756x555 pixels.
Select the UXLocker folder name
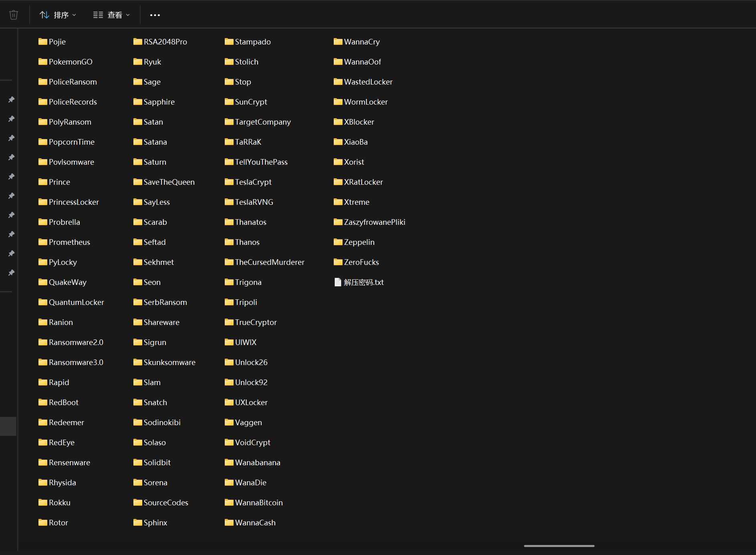click(x=251, y=402)
